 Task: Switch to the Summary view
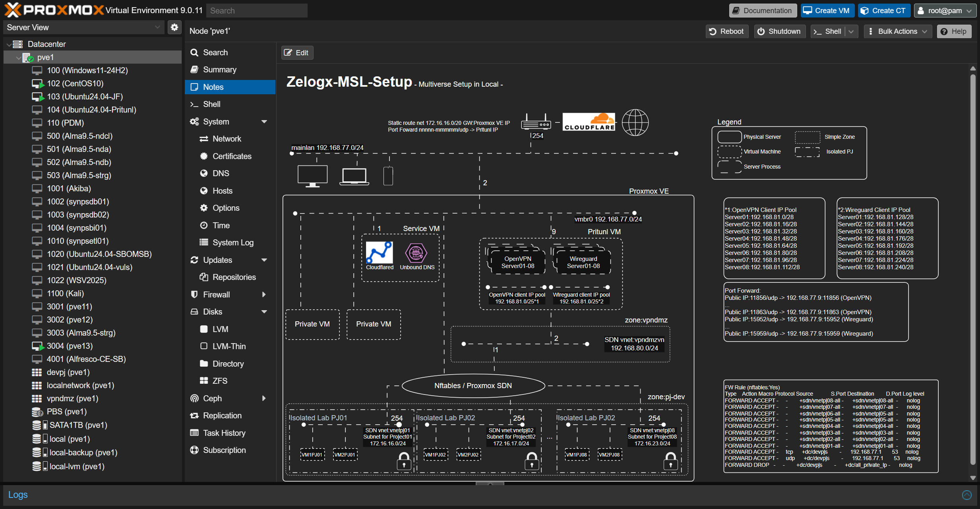(x=220, y=69)
